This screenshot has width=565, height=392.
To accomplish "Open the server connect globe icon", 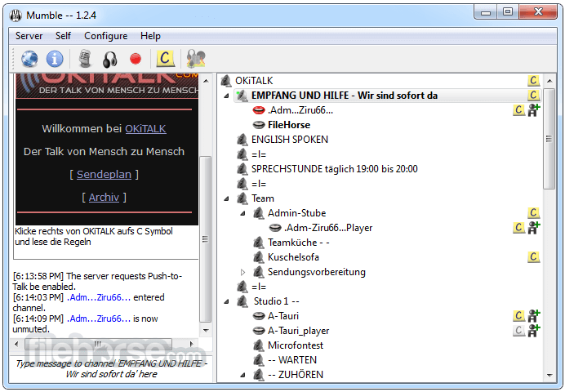I will 29,59.
